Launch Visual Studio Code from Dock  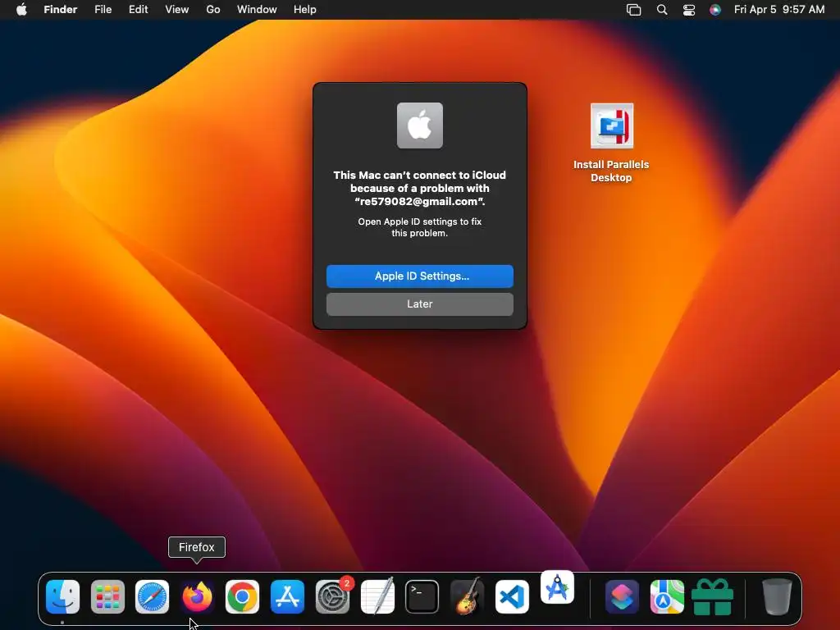[512, 596]
